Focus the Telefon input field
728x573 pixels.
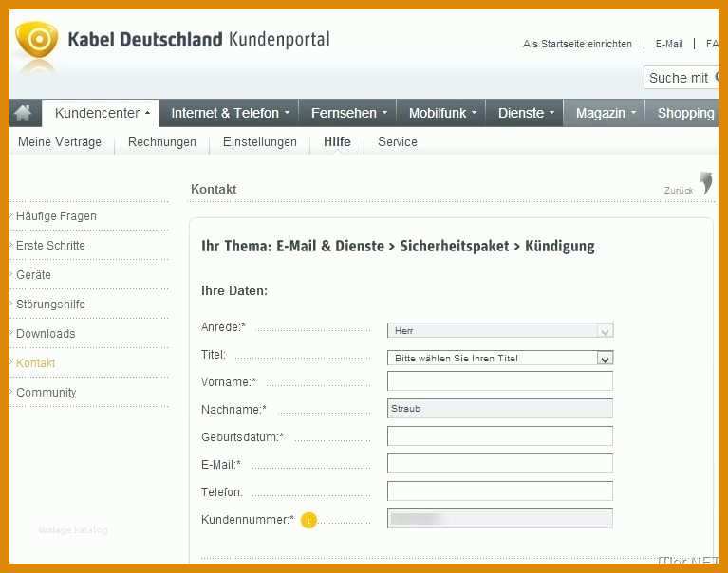tap(500, 490)
